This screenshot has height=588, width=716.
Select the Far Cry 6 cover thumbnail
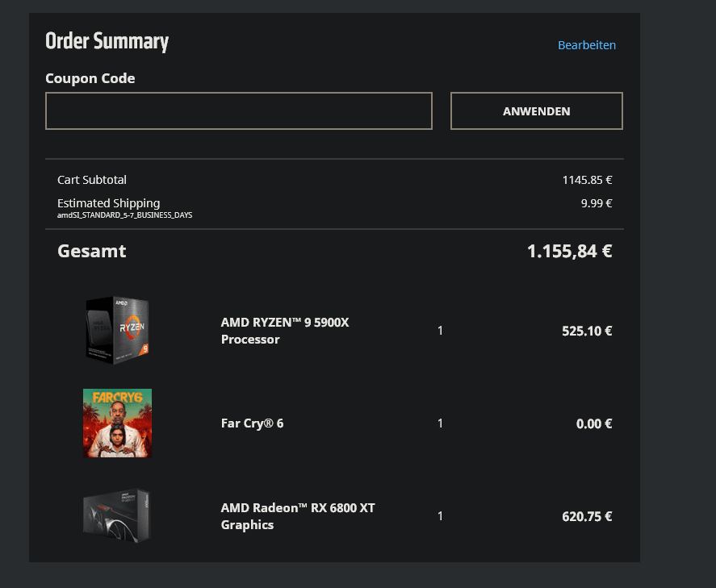coord(117,423)
